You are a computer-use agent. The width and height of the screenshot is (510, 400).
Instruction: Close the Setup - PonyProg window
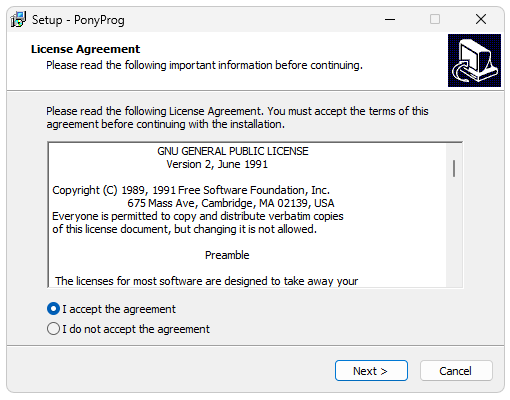tap(481, 19)
